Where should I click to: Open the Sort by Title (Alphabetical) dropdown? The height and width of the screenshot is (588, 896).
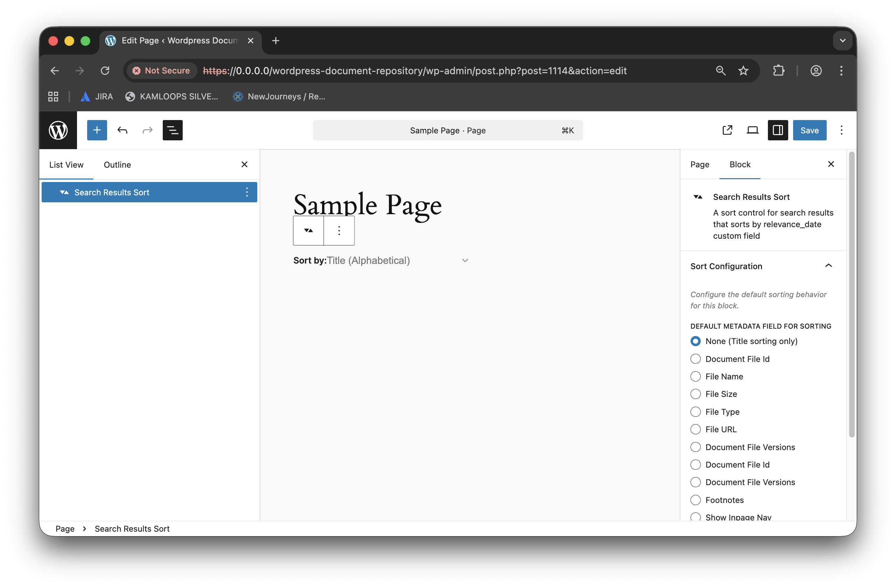(x=398, y=260)
